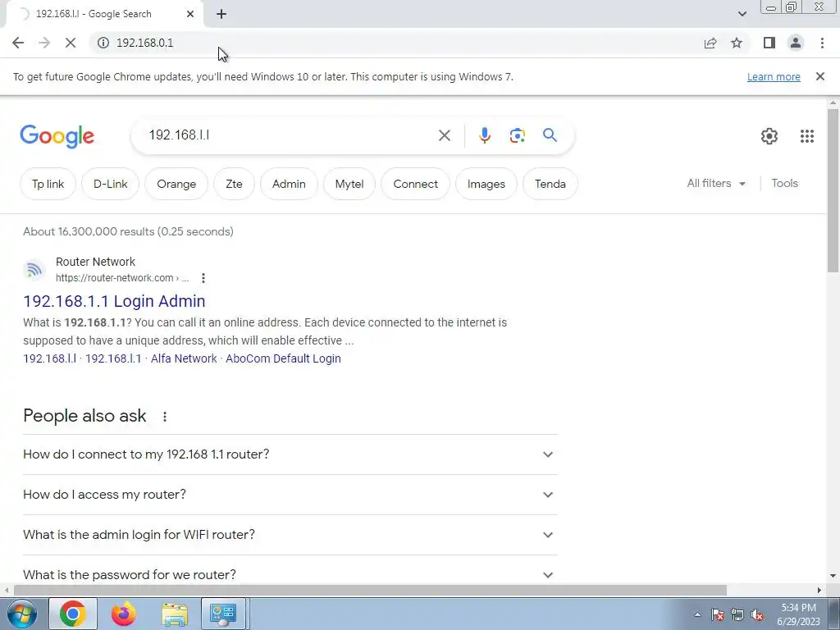
Task: Click the address bar URL 192.168.0.1
Action: (x=144, y=43)
